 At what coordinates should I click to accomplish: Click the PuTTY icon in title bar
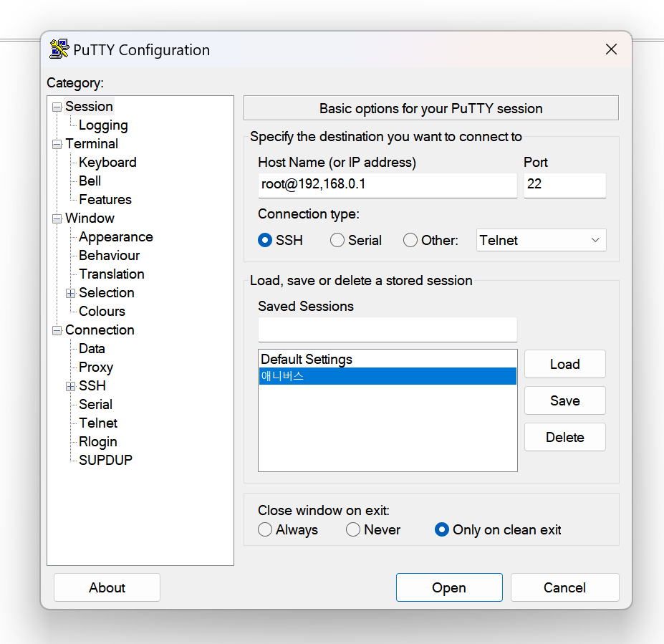59,49
